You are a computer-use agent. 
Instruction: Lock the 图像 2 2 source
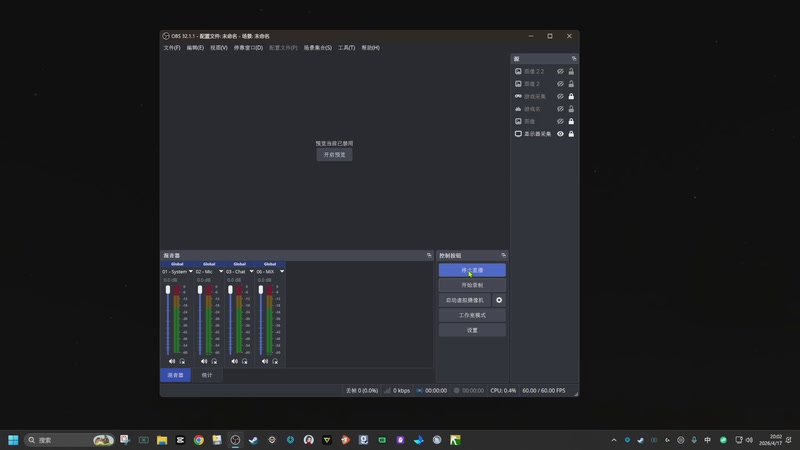click(571, 71)
